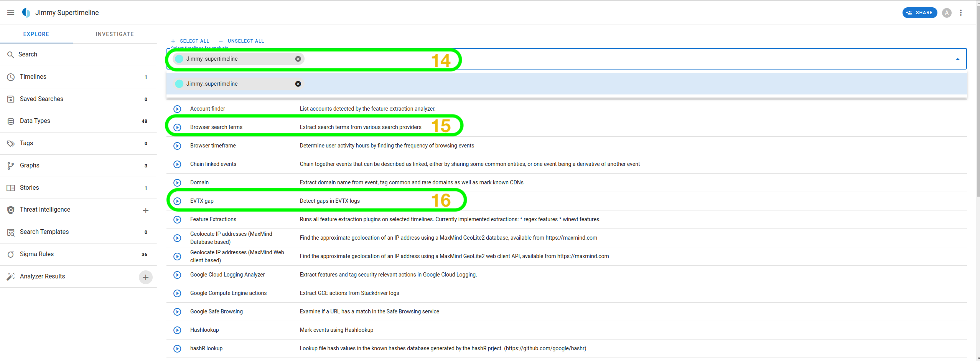Open Search in the sidebar

[x=78, y=55]
